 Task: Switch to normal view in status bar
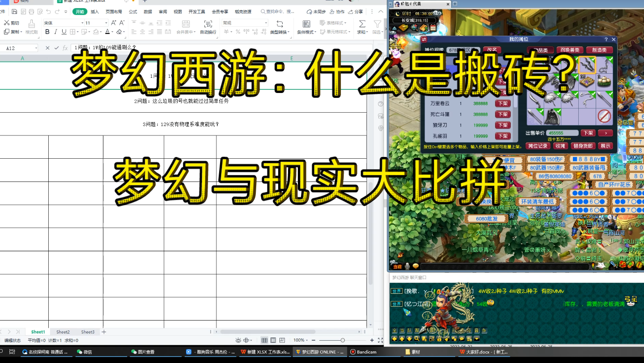click(x=264, y=340)
